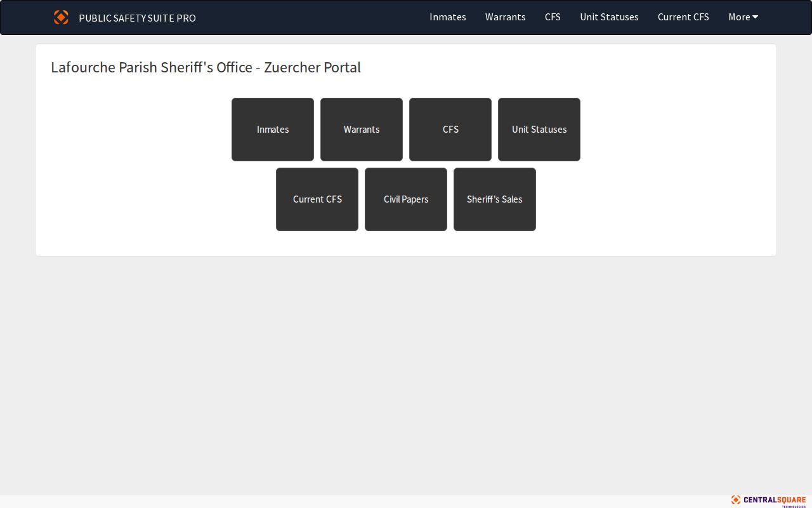Click the Unit Statuses tile button
Screen dimensions: 812x508
pos(539,130)
